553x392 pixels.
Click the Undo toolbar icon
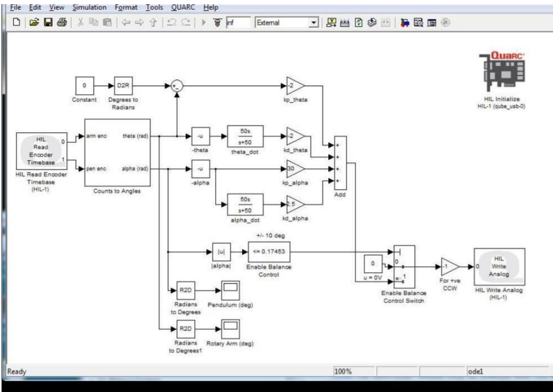(x=172, y=22)
